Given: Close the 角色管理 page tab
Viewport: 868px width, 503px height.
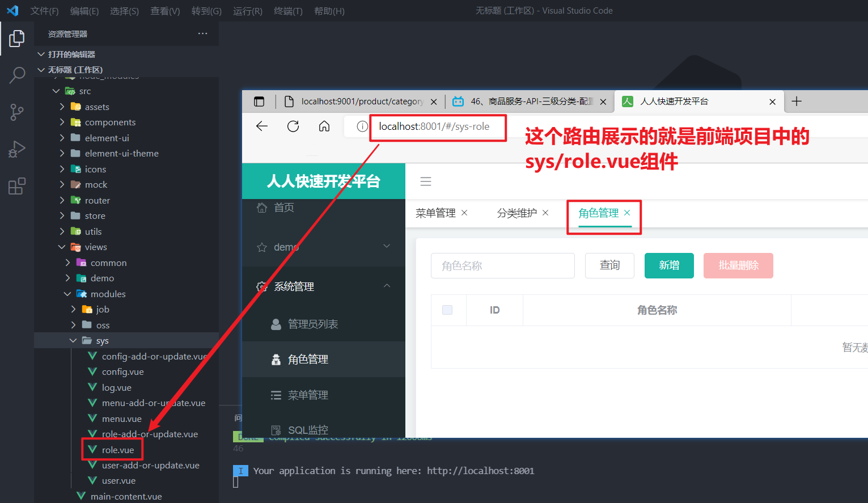Looking at the screenshot, I should [627, 213].
